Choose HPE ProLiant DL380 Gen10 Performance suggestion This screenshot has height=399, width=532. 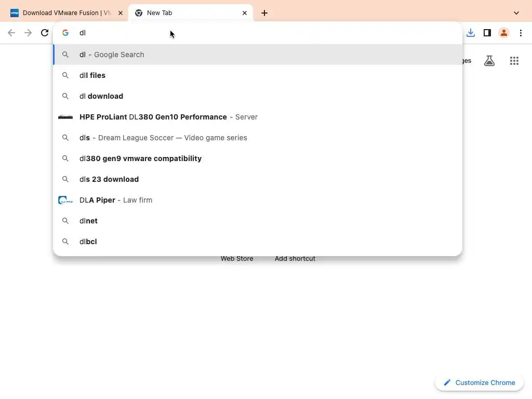coord(258,117)
